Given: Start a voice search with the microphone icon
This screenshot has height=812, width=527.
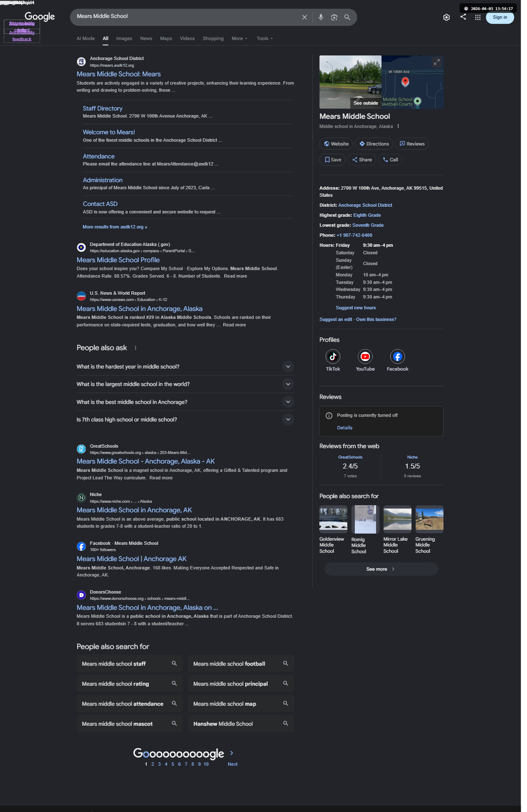Looking at the screenshot, I should [x=321, y=17].
